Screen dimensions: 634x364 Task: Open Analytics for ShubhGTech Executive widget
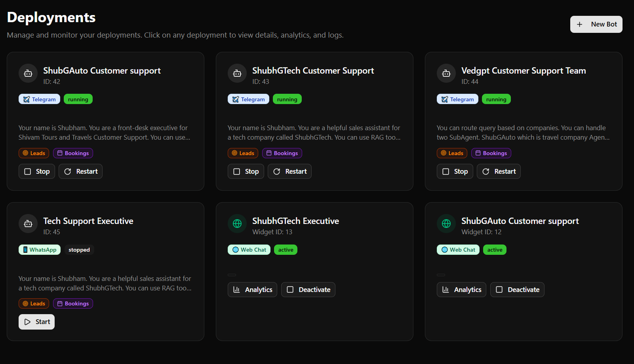(x=252, y=290)
